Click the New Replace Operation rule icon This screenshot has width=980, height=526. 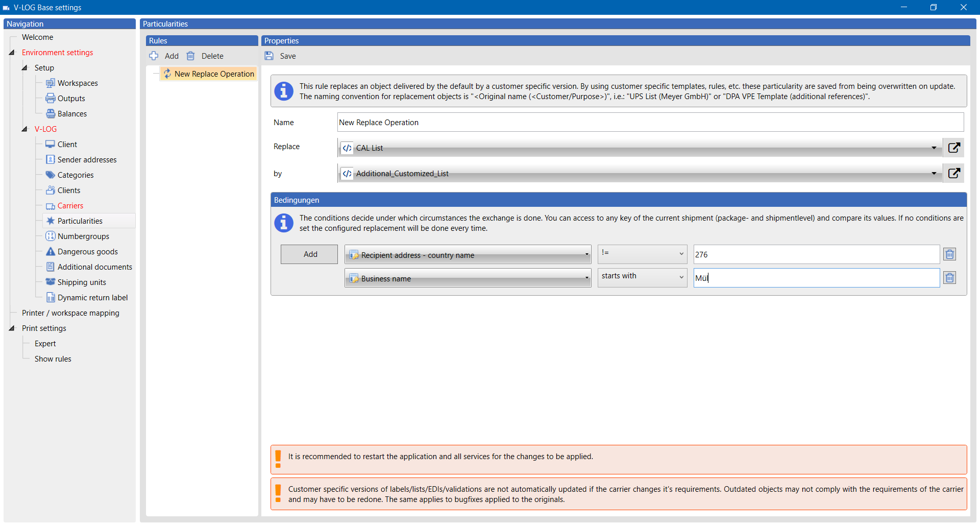point(167,74)
